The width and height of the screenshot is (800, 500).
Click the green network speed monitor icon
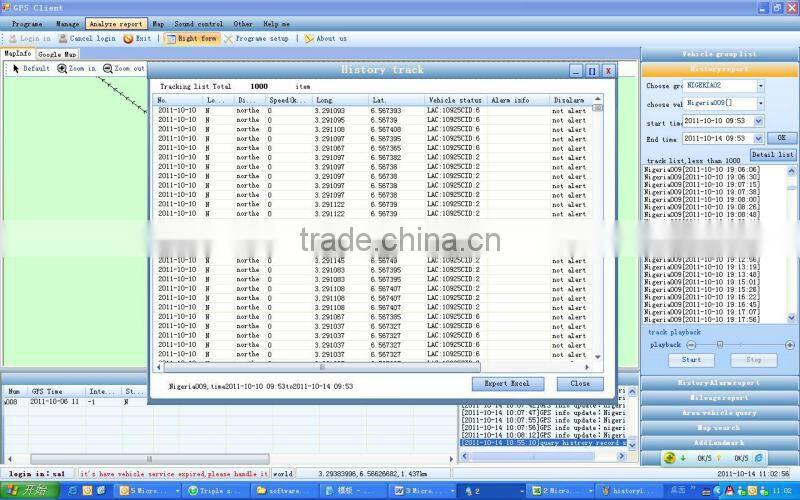coord(669,458)
